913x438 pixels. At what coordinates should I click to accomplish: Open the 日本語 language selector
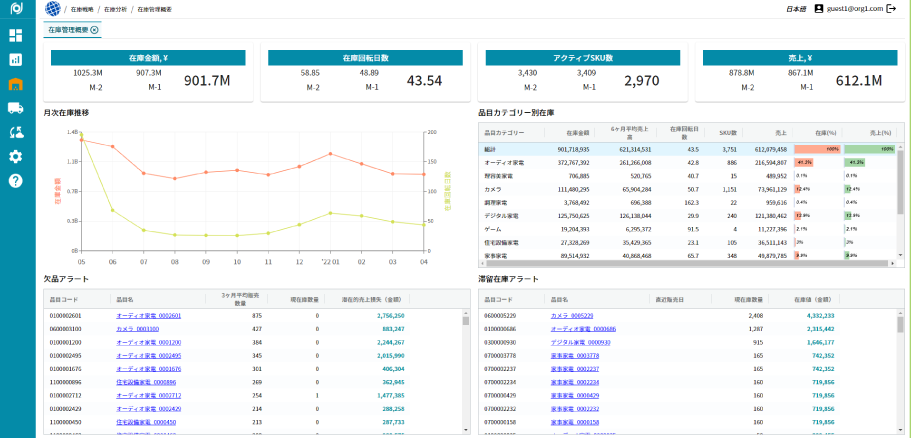[x=796, y=8]
